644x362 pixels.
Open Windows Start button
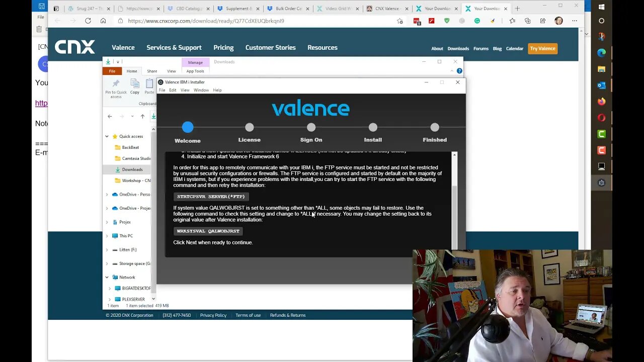pyautogui.click(x=601, y=7)
